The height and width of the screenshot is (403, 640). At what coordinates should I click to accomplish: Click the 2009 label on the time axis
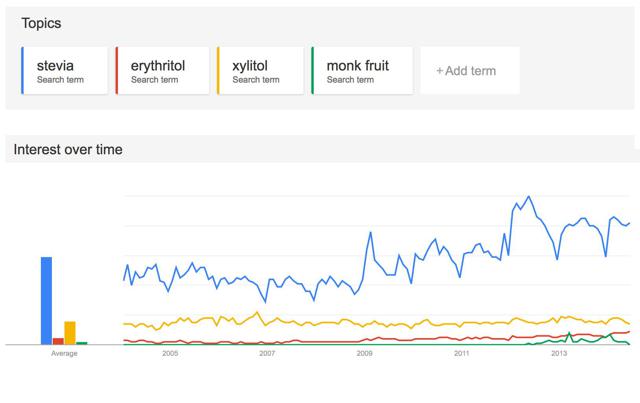coord(364,353)
